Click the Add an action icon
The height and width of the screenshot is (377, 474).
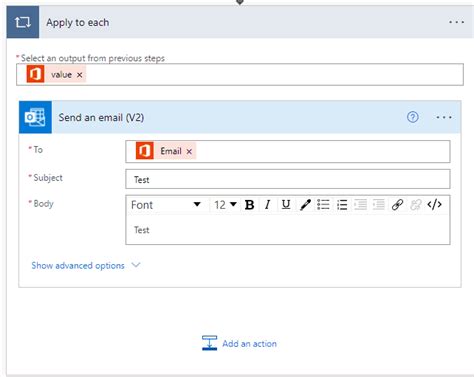click(x=209, y=343)
